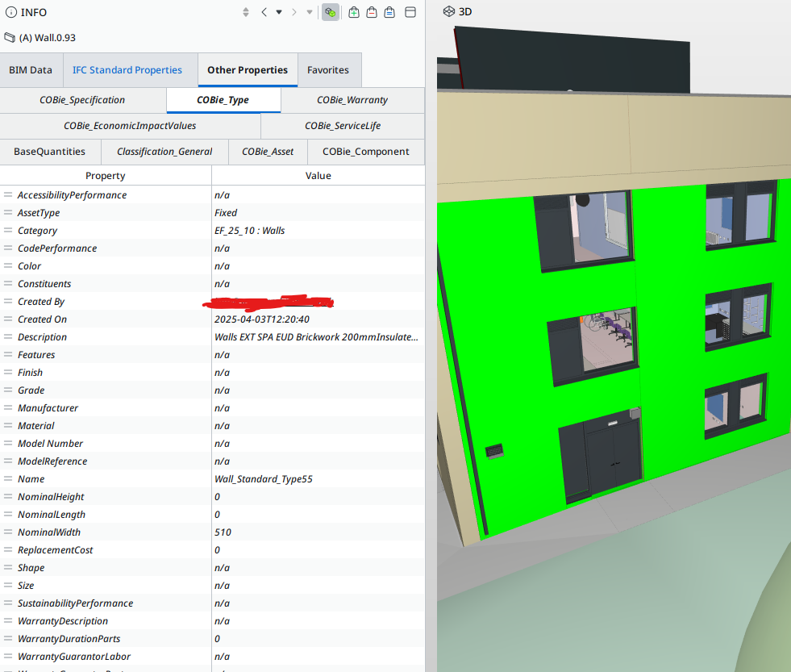
Task: Open the BaseQuantities tab
Action: click(x=49, y=152)
